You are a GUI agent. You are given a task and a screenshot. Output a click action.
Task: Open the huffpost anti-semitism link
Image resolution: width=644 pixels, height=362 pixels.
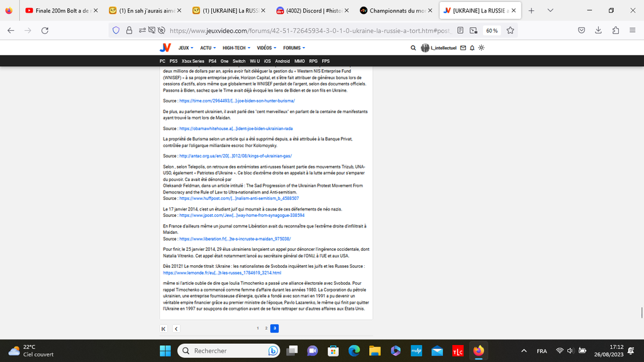click(x=239, y=198)
